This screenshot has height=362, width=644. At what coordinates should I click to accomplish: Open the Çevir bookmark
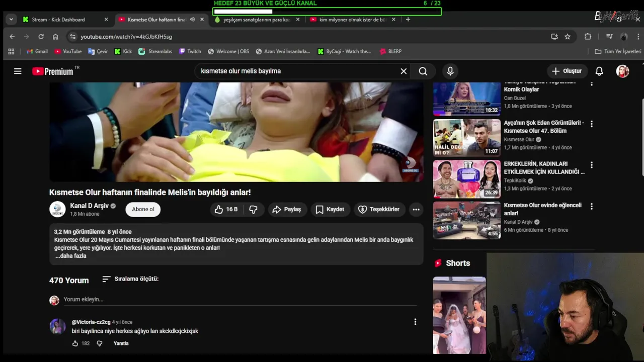pos(98,51)
